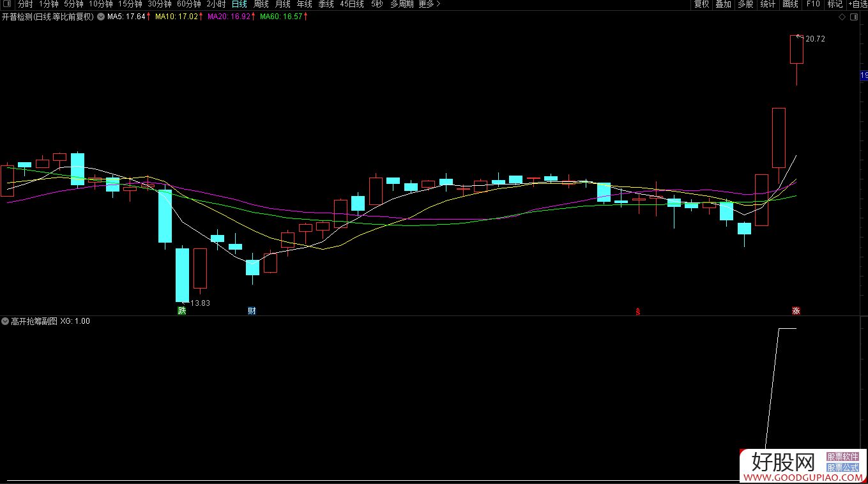Image resolution: width=868 pixels, height=484 pixels.
Task: Switch to the 1分钟 period
Action: 49,4
